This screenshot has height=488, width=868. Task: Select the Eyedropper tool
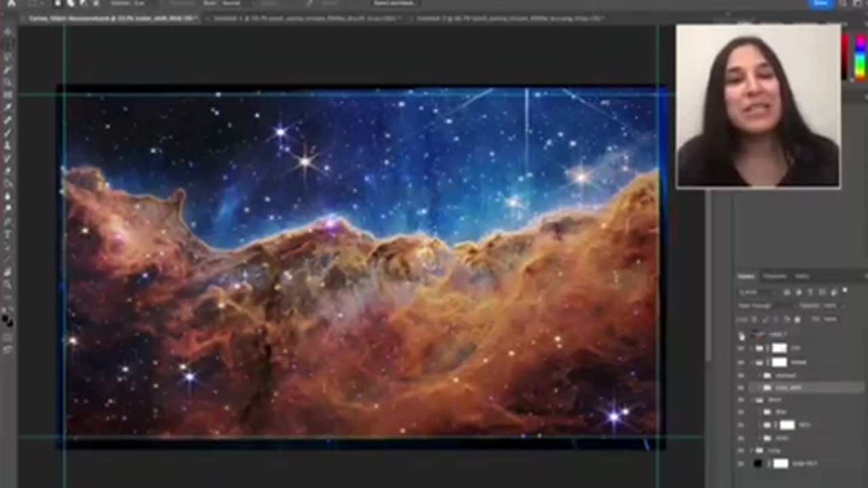[9, 106]
